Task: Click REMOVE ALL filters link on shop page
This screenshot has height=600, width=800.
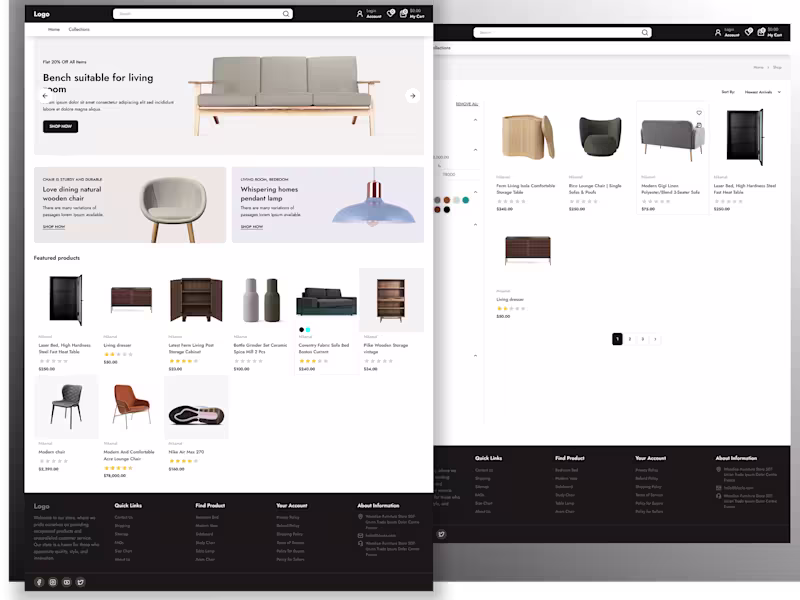Action: [x=467, y=104]
